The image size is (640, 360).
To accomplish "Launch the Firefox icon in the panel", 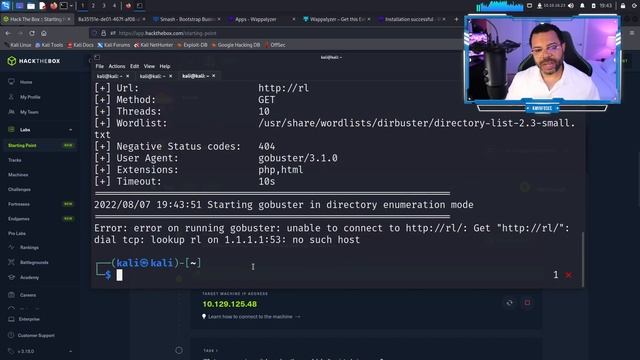I will (53, 6).
